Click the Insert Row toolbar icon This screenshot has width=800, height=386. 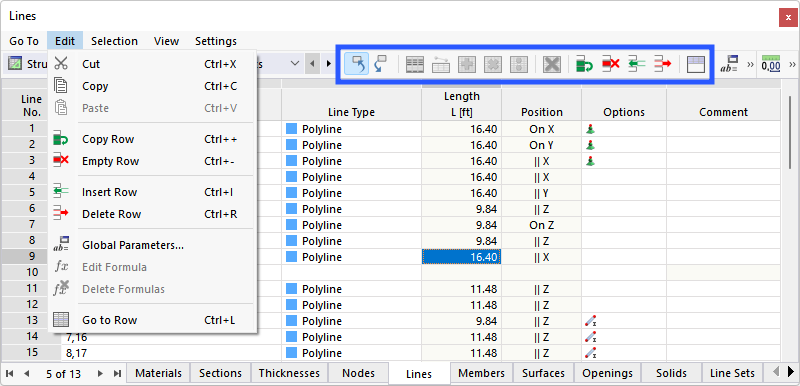[636, 64]
